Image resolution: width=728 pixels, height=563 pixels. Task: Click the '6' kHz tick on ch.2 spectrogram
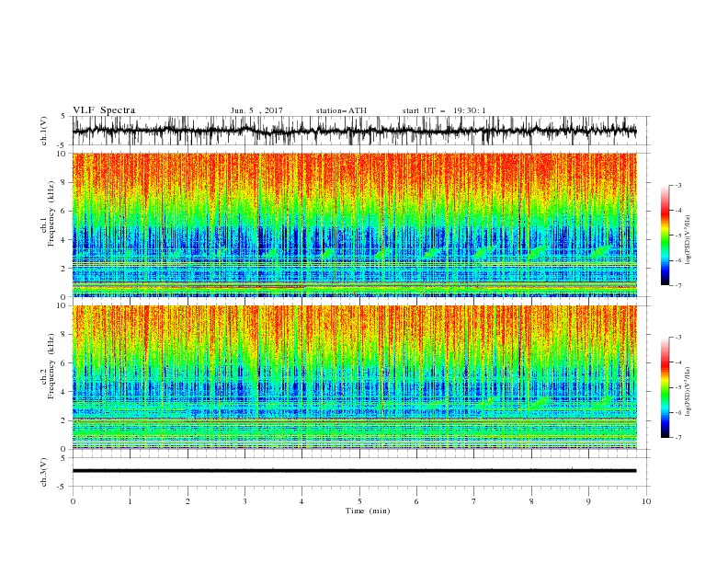pyautogui.click(x=64, y=363)
